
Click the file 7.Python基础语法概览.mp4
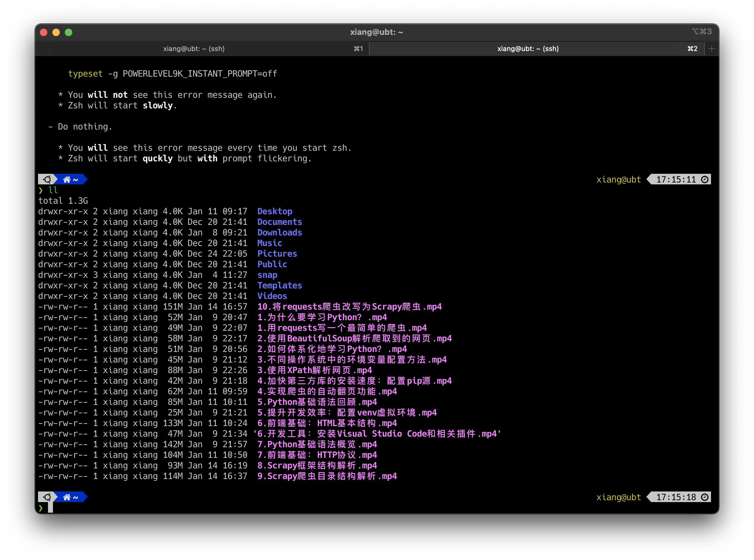tap(317, 444)
